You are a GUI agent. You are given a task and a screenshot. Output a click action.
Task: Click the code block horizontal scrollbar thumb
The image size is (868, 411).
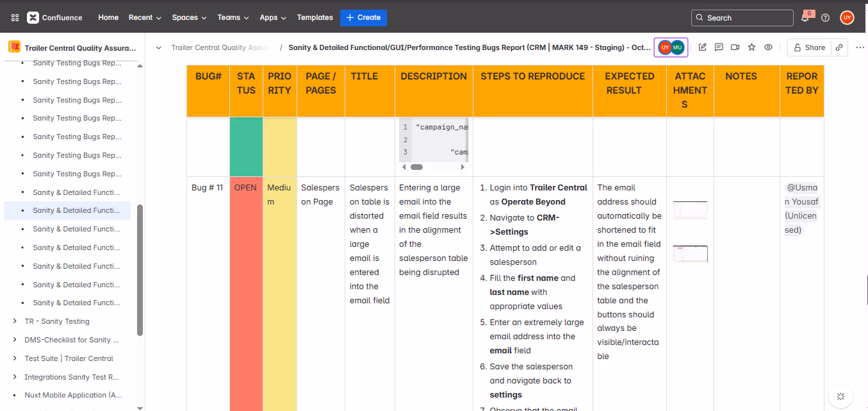point(416,167)
